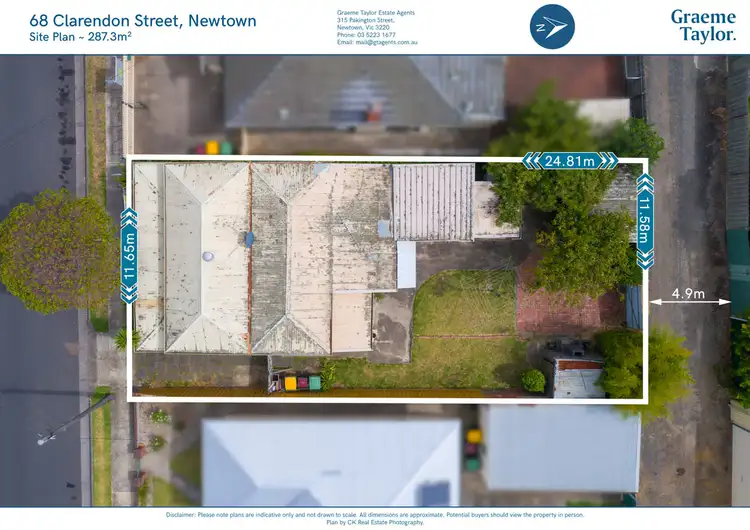The image size is (750, 530).
Task: Click the Graeme Taylor logo
Action: point(702,26)
